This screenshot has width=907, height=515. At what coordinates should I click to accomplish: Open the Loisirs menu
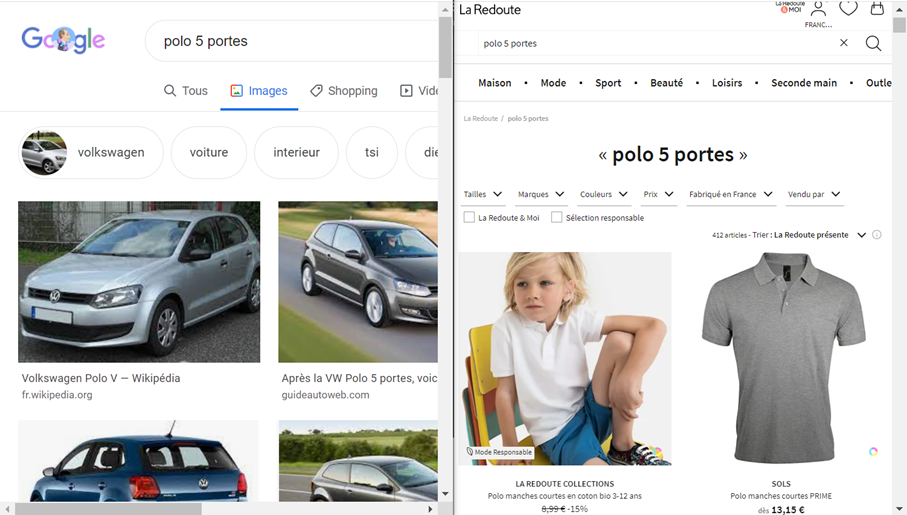pyautogui.click(x=727, y=83)
